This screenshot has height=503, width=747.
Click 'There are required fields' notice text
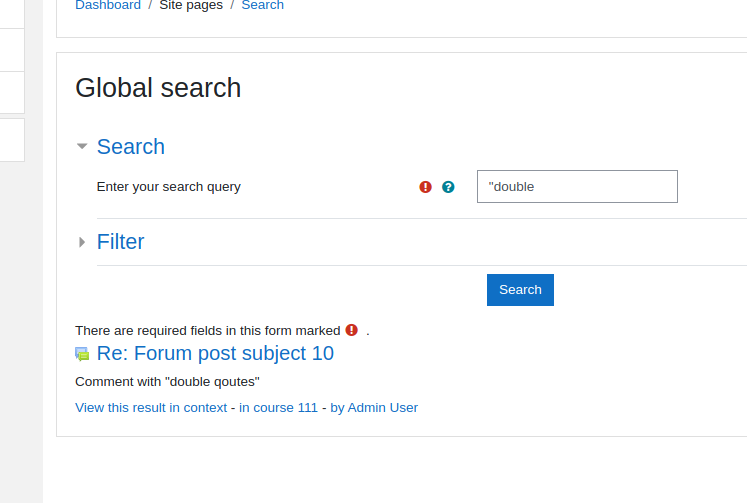tap(208, 331)
